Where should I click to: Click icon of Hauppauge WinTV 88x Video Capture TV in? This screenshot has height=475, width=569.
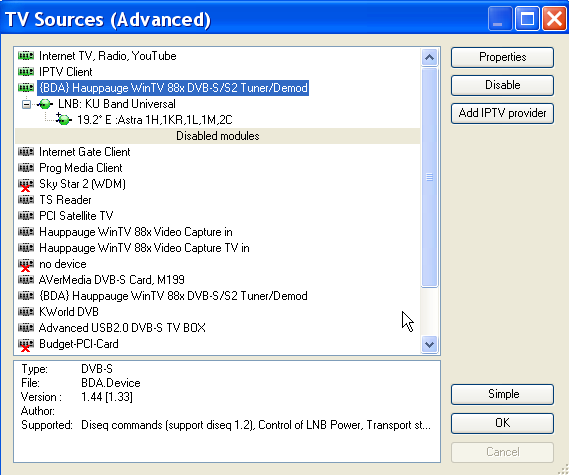point(26,247)
